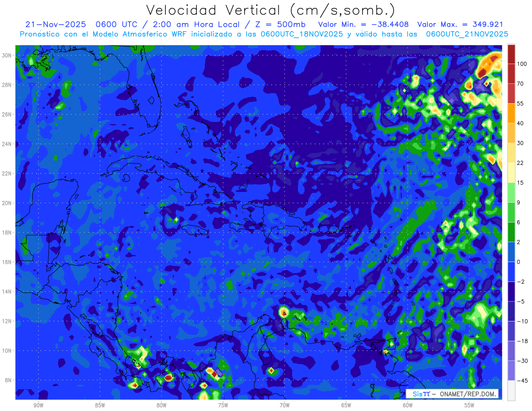Click the colorbar label '55'

tap(520, 103)
